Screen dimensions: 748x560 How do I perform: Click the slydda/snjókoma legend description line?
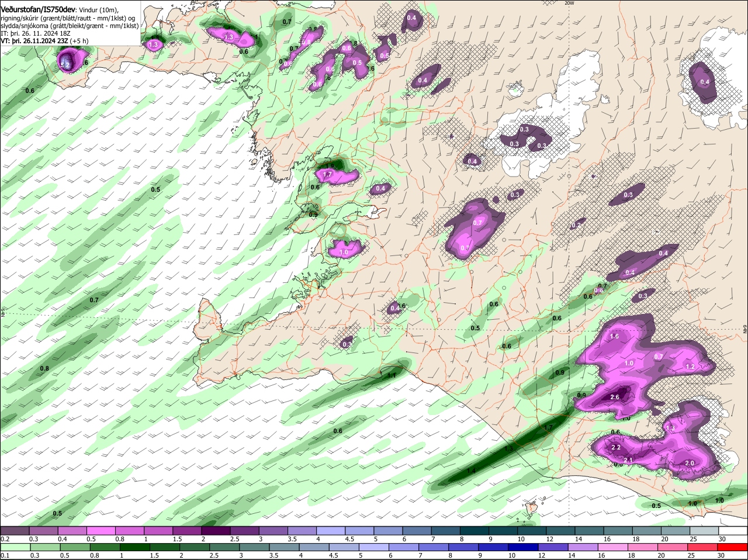pyautogui.click(x=70, y=26)
